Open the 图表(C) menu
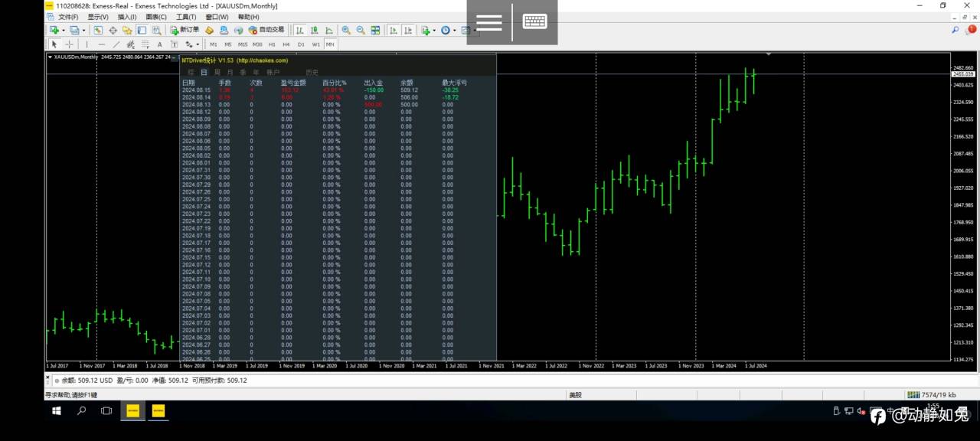This screenshot has width=980, height=441. click(x=156, y=17)
